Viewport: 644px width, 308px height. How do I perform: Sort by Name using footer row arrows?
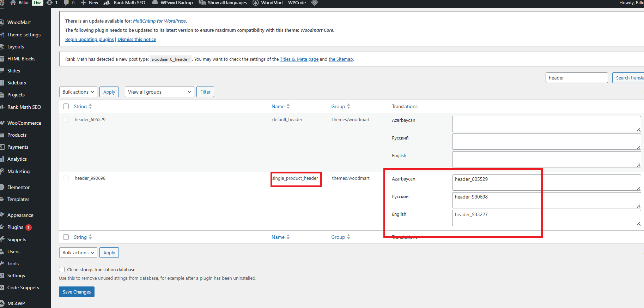click(x=288, y=237)
